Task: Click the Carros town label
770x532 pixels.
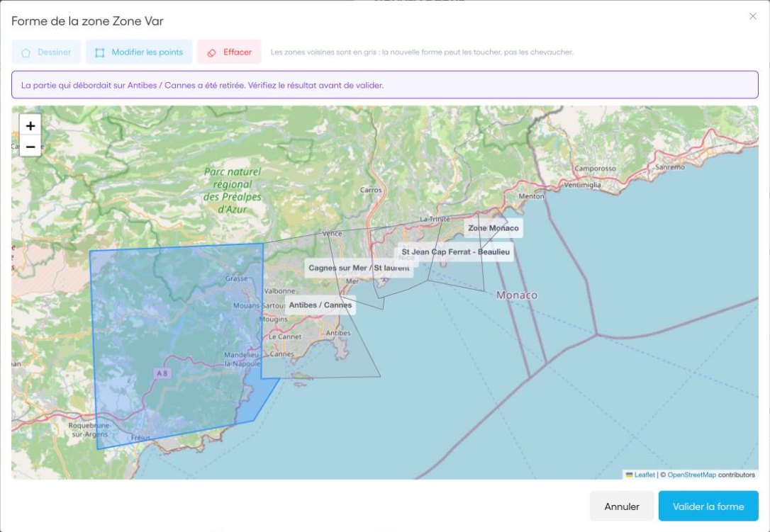Action: [x=371, y=190]
